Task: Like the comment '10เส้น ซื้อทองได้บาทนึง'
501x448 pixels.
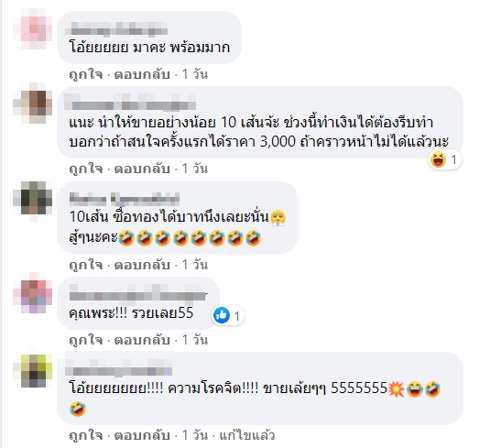Action: 86,265
